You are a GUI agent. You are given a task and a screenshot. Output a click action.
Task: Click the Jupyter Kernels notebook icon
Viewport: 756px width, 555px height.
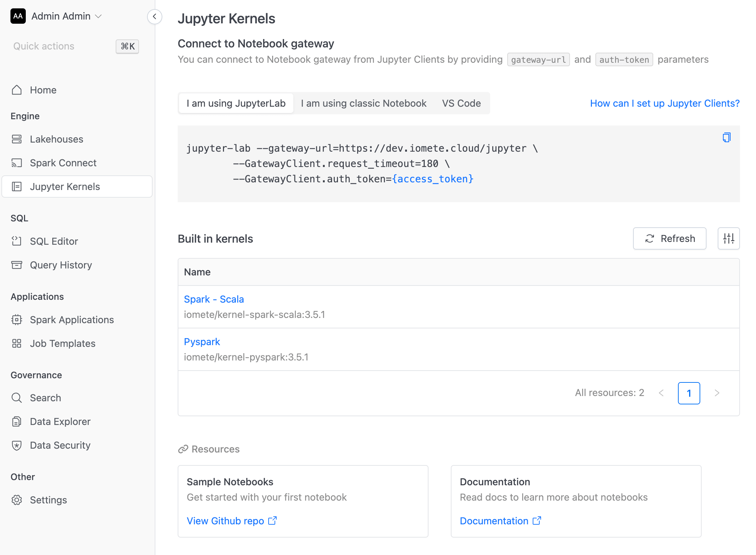[17, 187]
